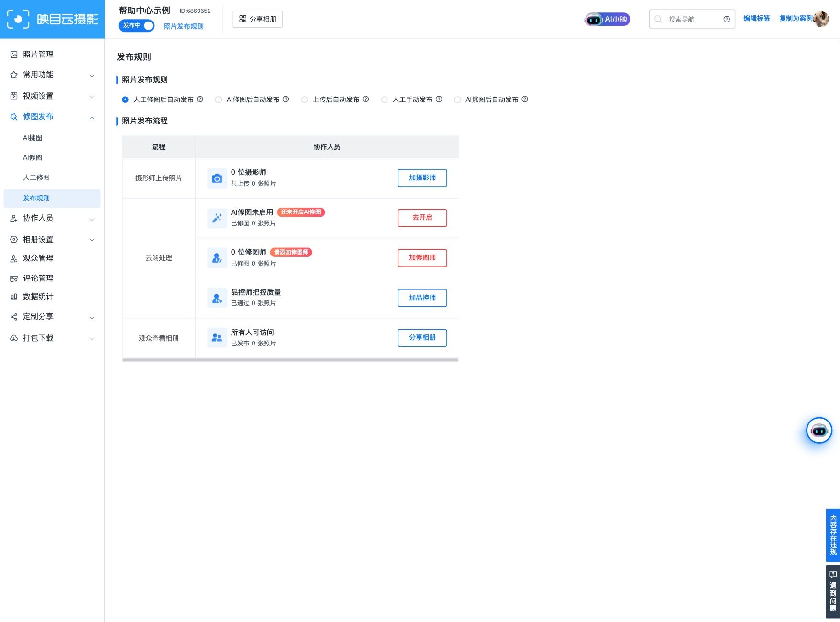Click the help icon beside 人工手动发布
This screenshot has width=840, height=622.
[x=439, y=99]
